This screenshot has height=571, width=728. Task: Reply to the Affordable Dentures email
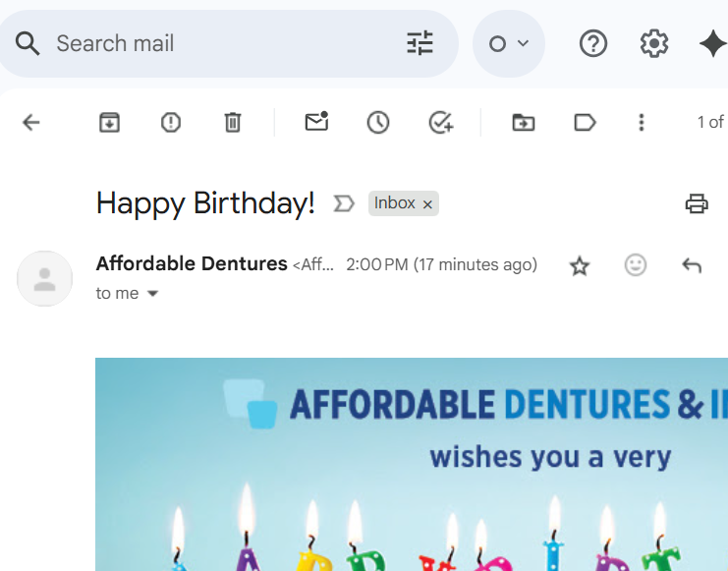point(692,265)
